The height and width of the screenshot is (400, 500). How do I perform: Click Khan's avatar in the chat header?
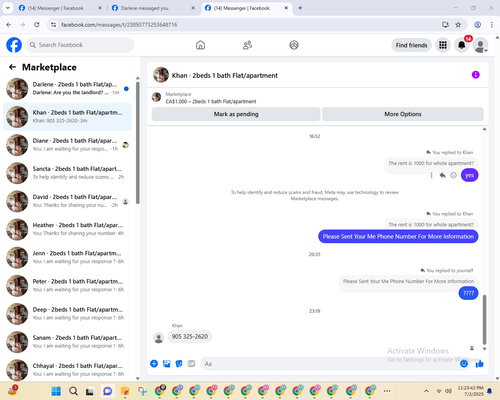click(161, 75)
